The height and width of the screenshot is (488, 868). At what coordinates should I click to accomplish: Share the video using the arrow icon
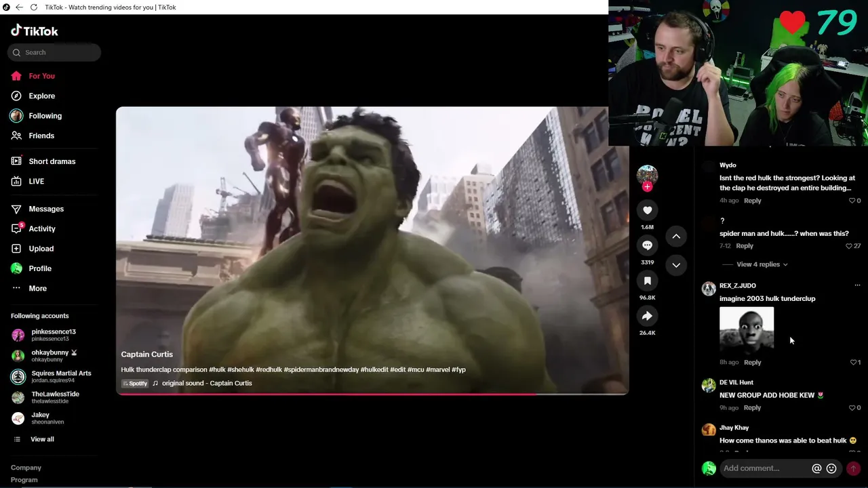pos(647,316)
